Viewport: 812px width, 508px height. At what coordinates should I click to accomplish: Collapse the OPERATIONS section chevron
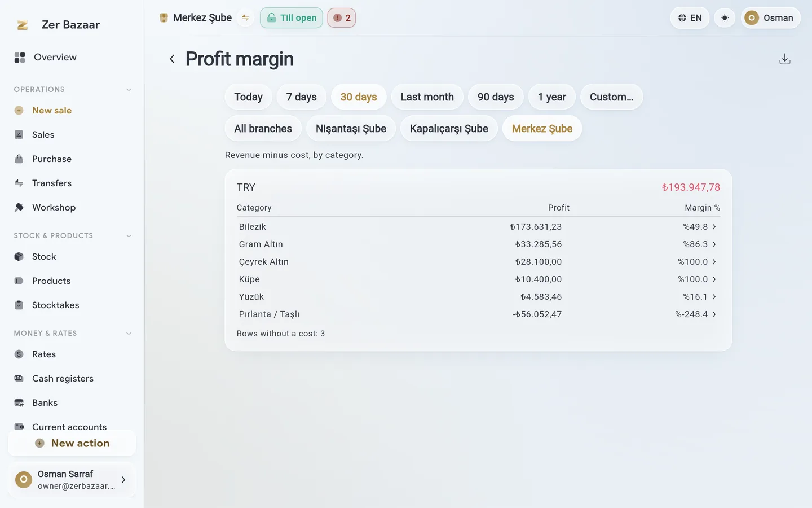coord(129,90)
